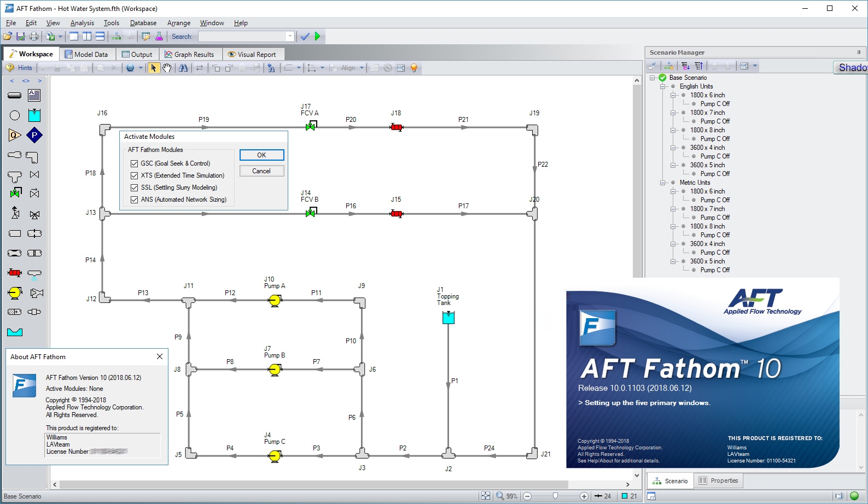868x504 pixels.
Task: Select the tee junction icon in toolbox
Action: (x=15, y=176)
